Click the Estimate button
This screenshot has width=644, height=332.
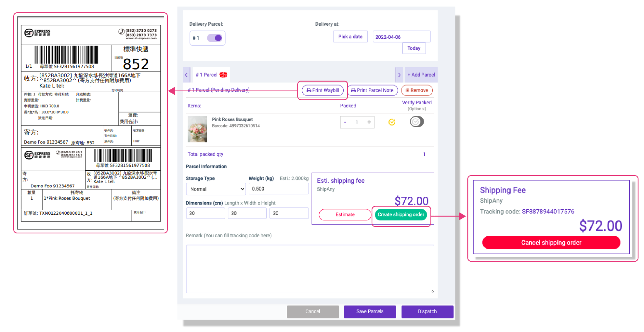tap(345, 215)
